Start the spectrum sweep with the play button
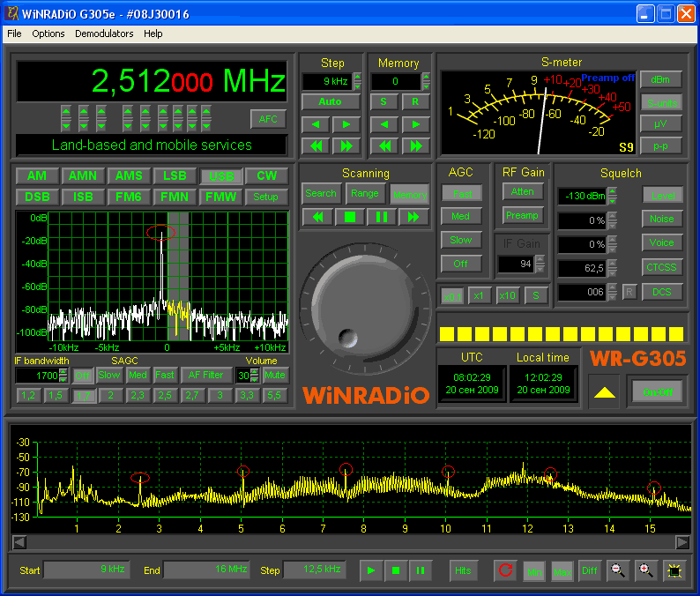 click(x=371, y=570)
